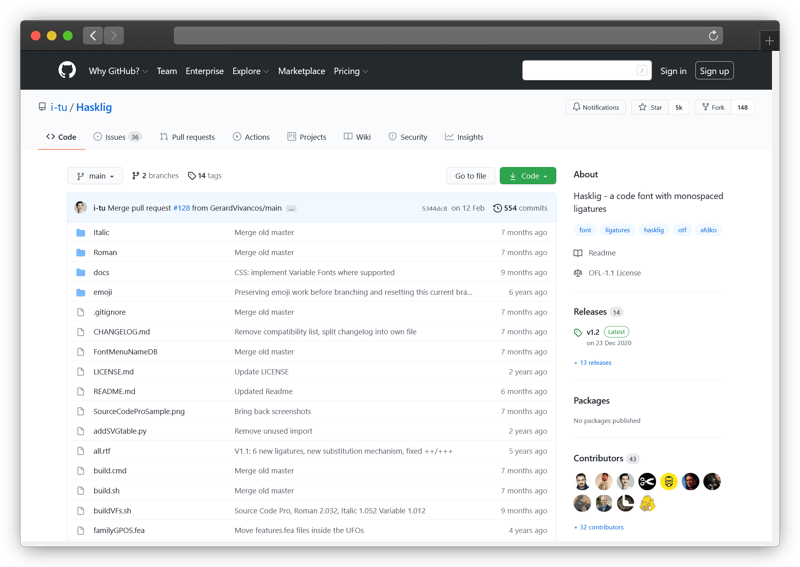
Task: Expand the commit message ellipsis button
Action: [291, 209]
